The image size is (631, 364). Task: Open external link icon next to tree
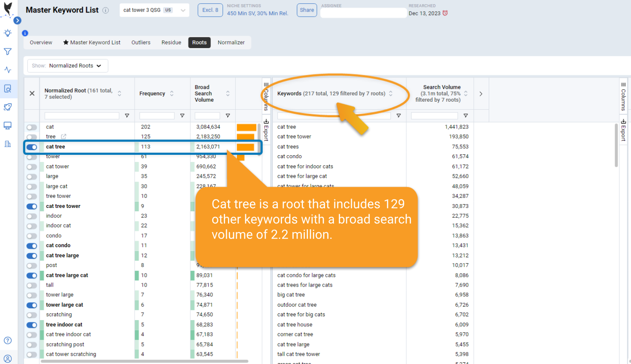coord(64,136)
